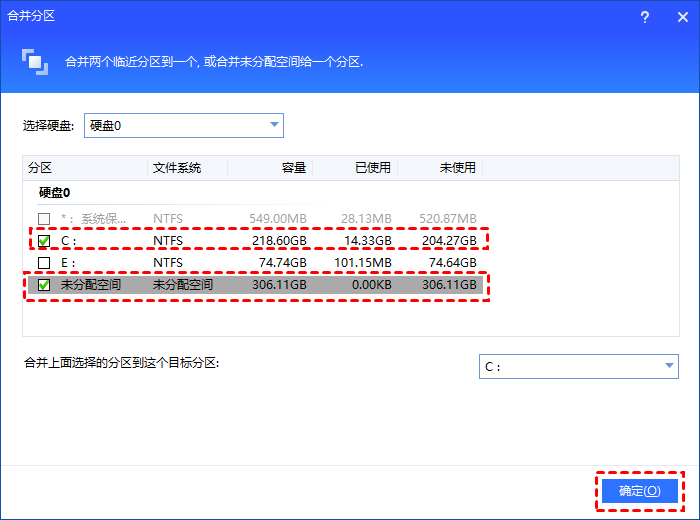Select the 硬盘0 group row in list
Viewport: 700px width, 520px height.
point(55,193)
